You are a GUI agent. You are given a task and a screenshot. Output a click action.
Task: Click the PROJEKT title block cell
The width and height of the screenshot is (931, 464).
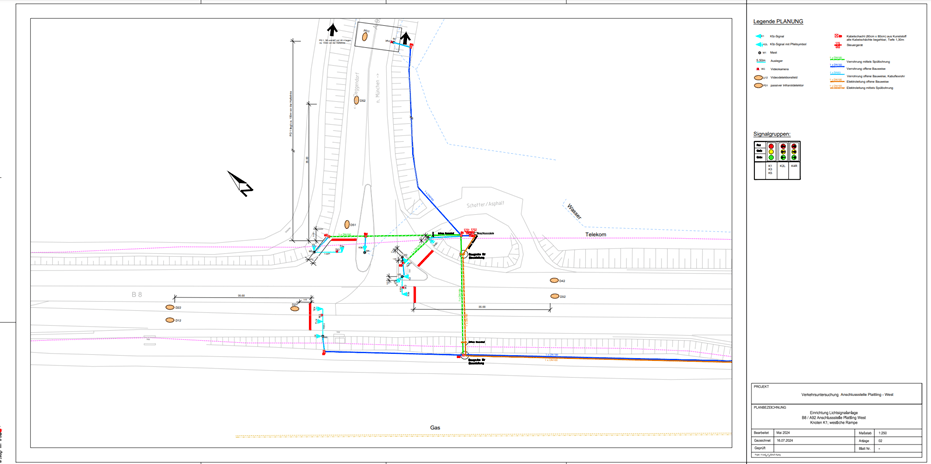(836, 393)
